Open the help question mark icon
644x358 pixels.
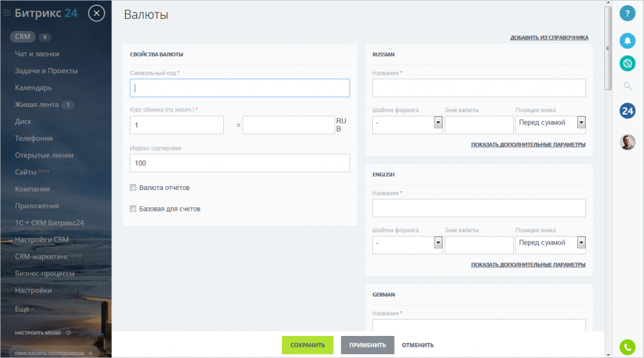[627, 13]
